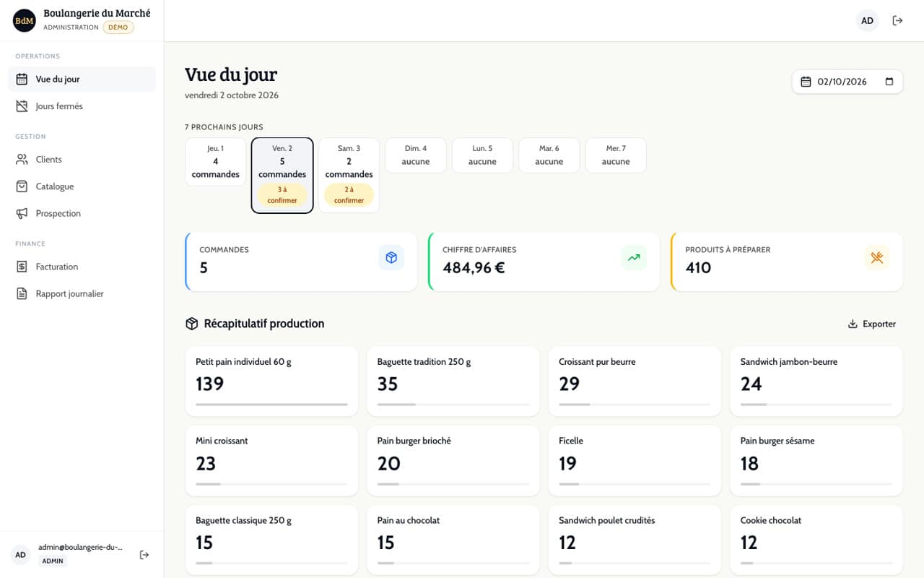Click the DÉMO badge in the header
The height and width of the screenshot is (578, 924).
click(x=118, y=27)
